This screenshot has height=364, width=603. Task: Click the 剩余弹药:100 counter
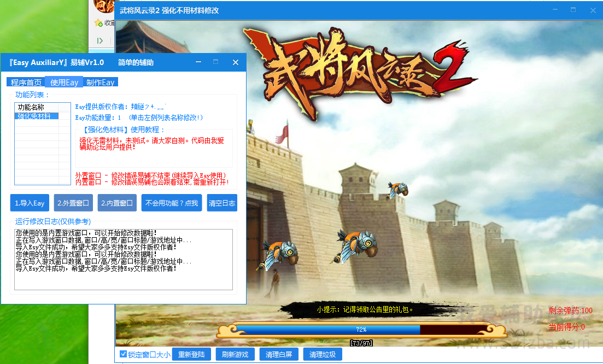pos(570,310)
